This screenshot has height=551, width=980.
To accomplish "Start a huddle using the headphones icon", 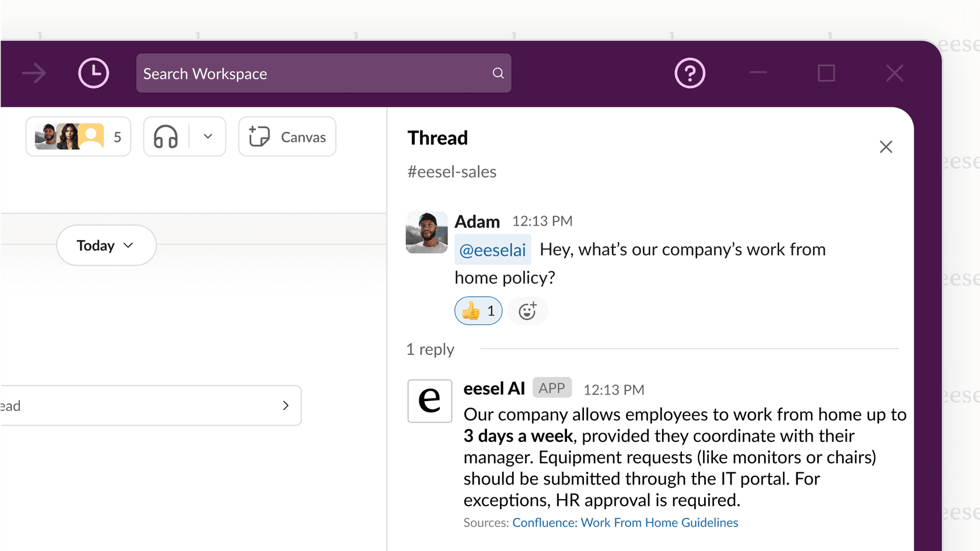I will [x=165, y=136].
